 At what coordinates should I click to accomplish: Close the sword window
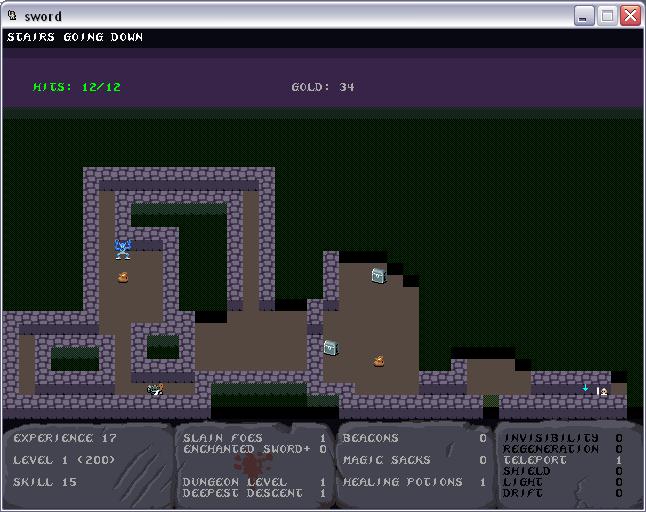pos(631,16)
